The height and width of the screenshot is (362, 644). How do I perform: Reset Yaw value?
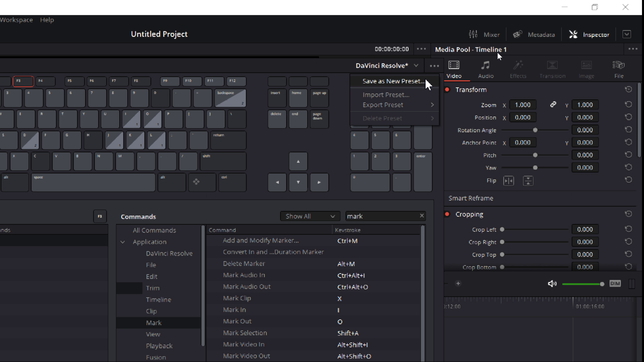click(629, 167)
